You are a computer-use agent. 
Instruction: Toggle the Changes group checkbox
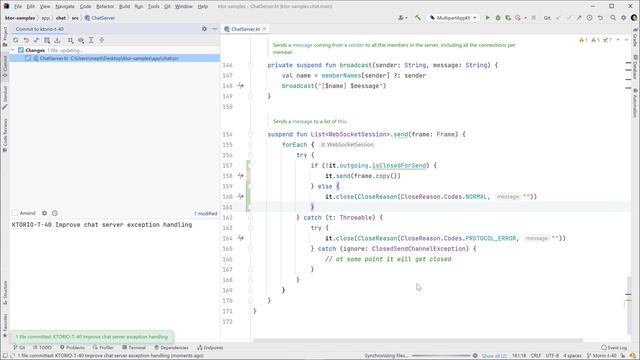21,50
